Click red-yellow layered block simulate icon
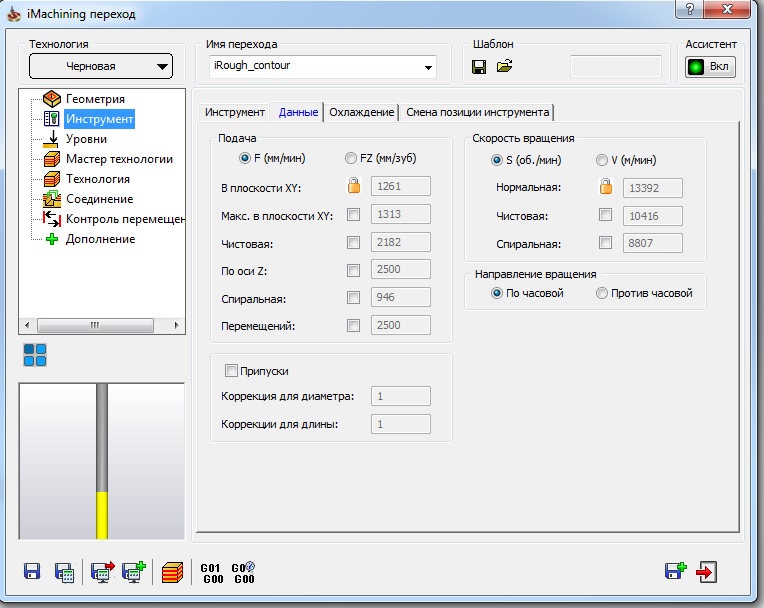The image size is (764, 608). 172,572
